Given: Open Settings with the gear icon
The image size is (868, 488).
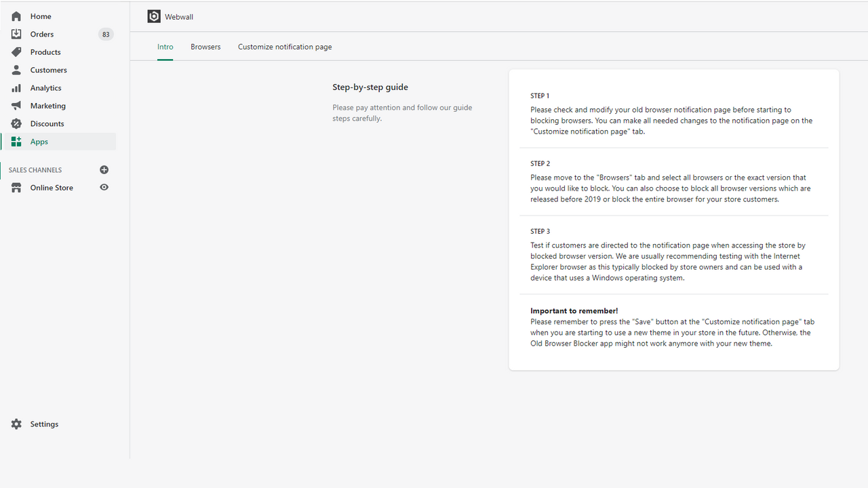Looking at the screenshot, I should point(16,424).
